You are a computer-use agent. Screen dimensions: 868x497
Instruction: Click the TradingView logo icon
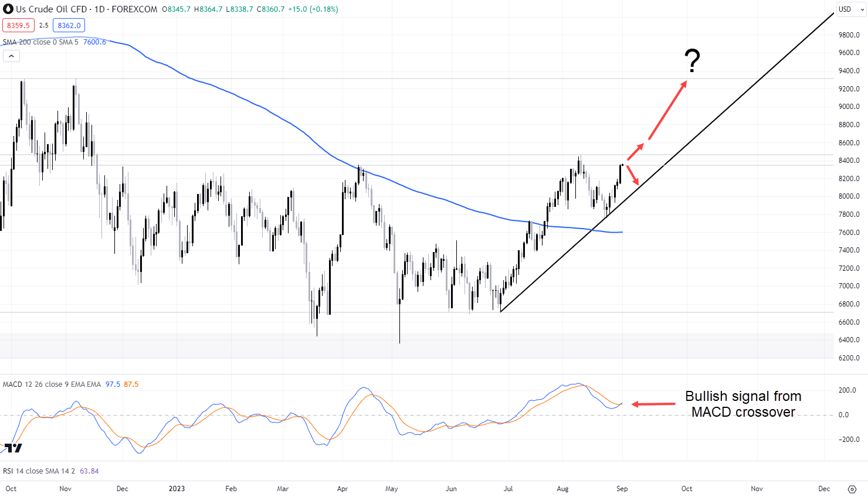(x=13, y=448)
